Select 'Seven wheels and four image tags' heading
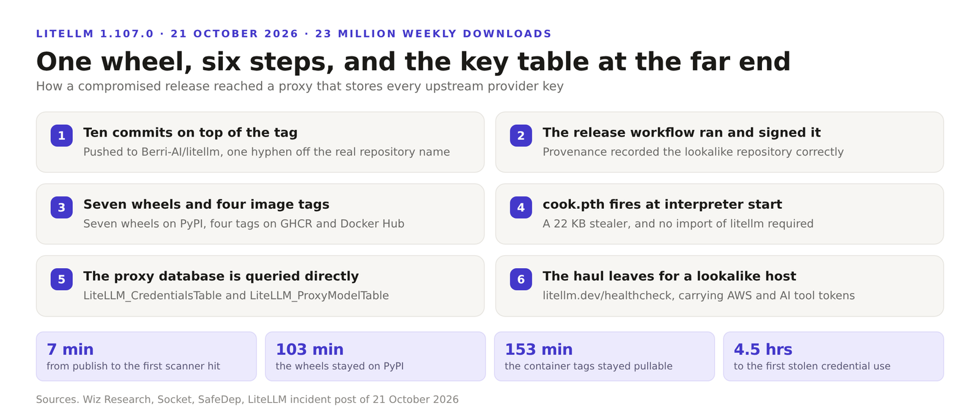980x412 pixels. click(x=206, y=204)
